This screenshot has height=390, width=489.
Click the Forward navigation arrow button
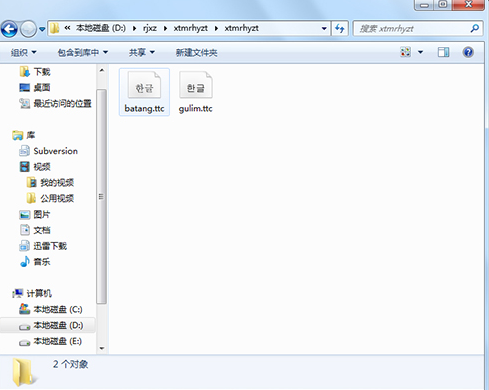28,29
